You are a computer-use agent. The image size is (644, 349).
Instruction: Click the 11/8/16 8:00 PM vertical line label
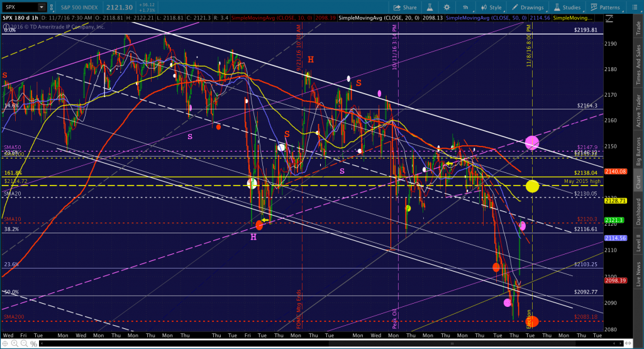pyautogui.click(x=529, y=45)
